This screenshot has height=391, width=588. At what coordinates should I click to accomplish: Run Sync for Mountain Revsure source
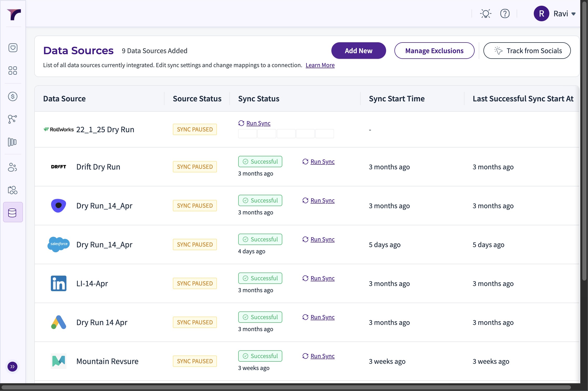tap(322, 356)
